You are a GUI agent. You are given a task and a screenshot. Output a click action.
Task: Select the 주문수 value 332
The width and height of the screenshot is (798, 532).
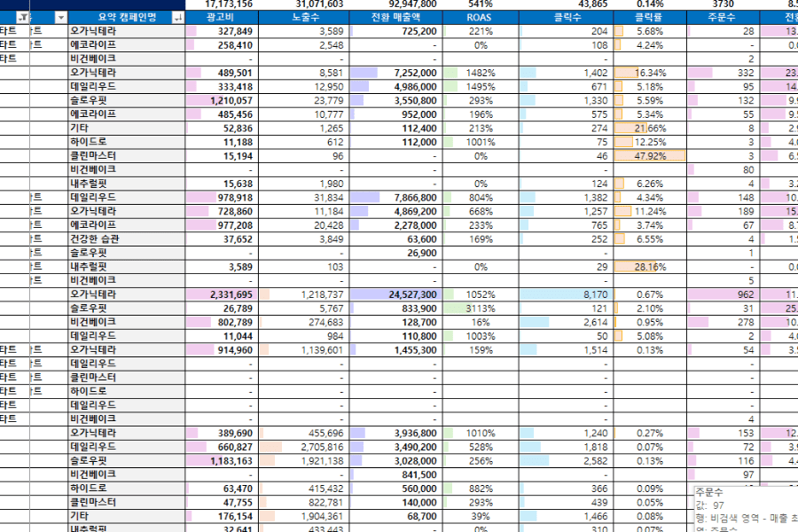tap(724, 73)
